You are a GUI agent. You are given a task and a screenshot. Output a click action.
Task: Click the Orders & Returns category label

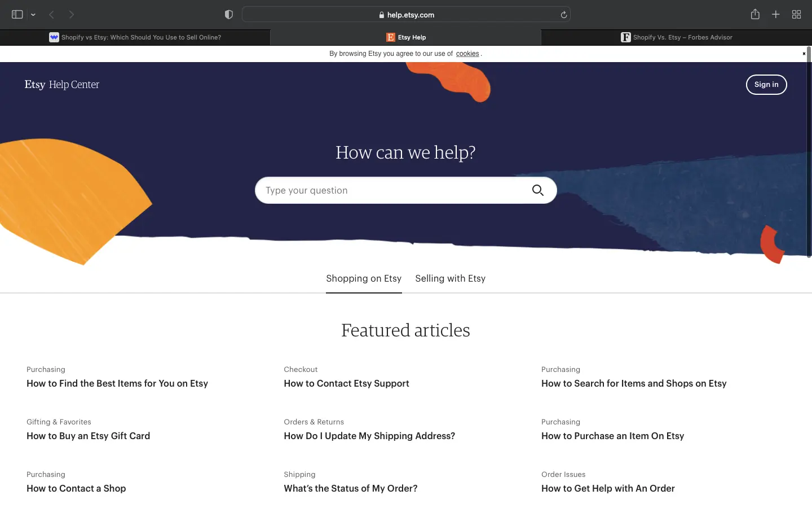pyautogui.click(x=314, y=422)
